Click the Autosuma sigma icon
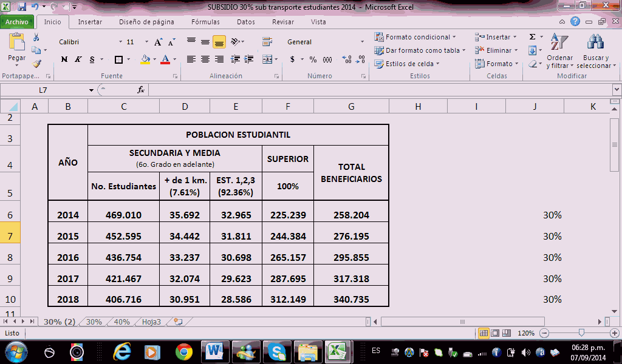 (x=533, y=37)
